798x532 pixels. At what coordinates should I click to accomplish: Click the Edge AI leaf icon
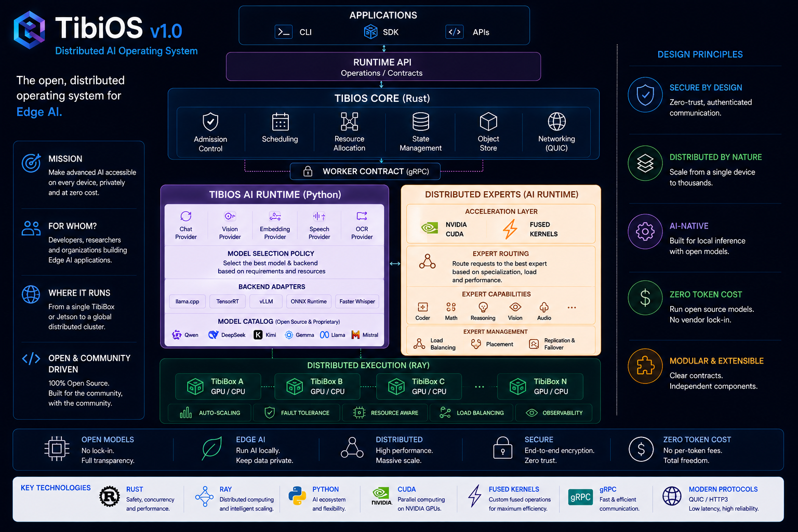point(211,448)
